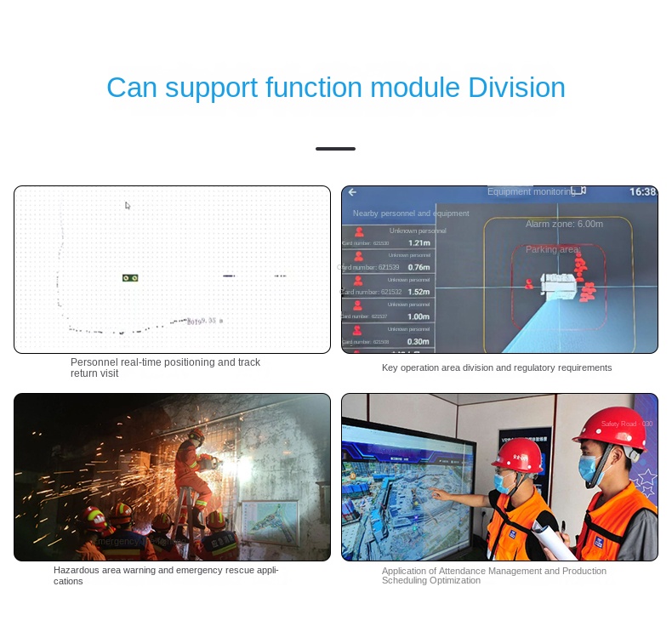This screenshot has width=672, height=632.
Task: Click the wall map in the rescue photo
Action: click(270, 523)
